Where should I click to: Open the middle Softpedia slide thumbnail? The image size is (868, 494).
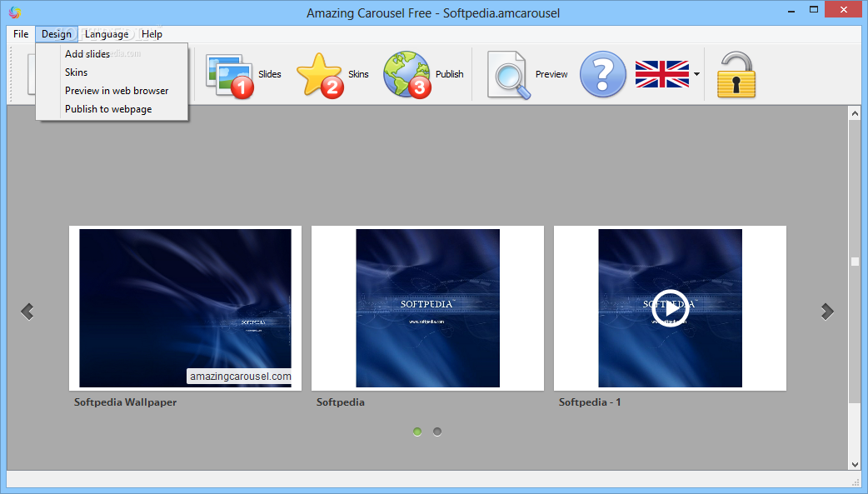pyautogui.click(x=427, y=308)
